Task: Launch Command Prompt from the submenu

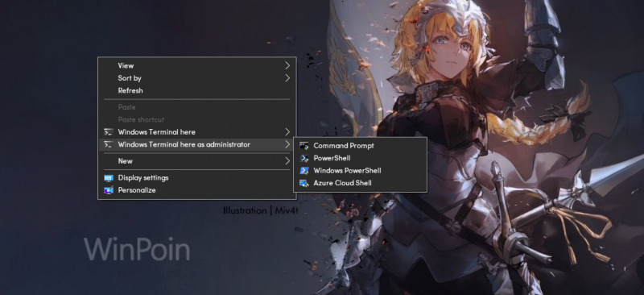Action: (x=360, y=146)
